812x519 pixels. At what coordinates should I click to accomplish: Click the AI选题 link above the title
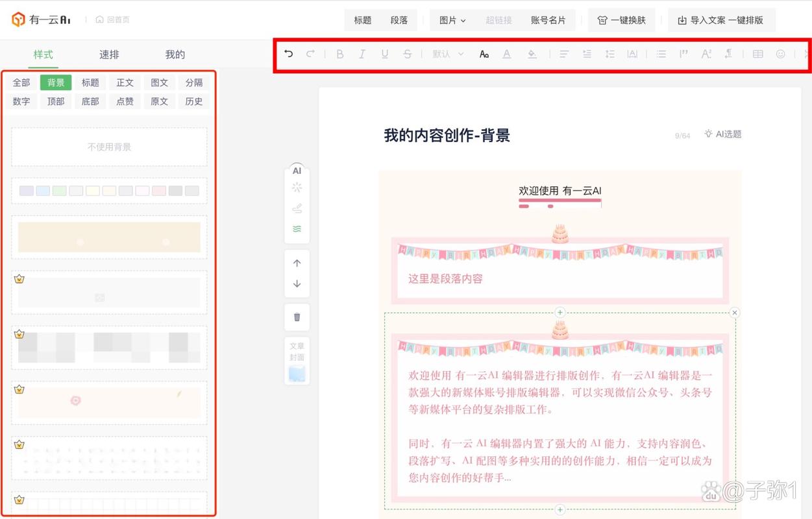click(x=722, y=134)
